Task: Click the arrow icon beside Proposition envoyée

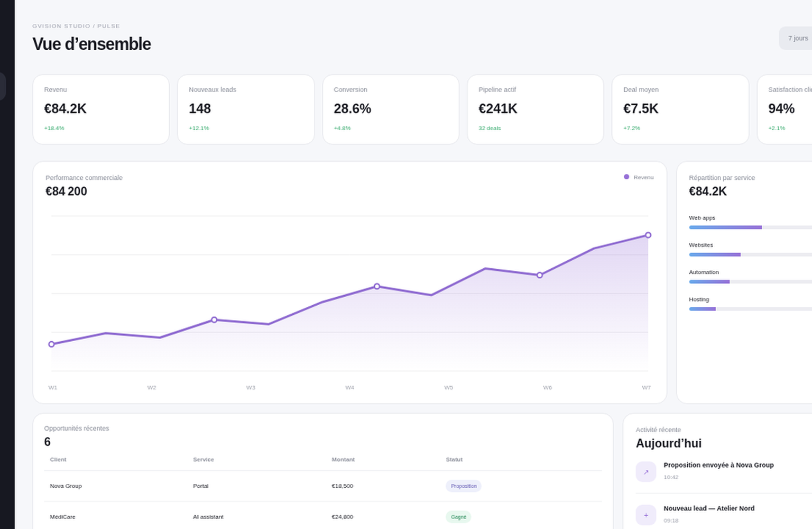Action: coord(645,472)
